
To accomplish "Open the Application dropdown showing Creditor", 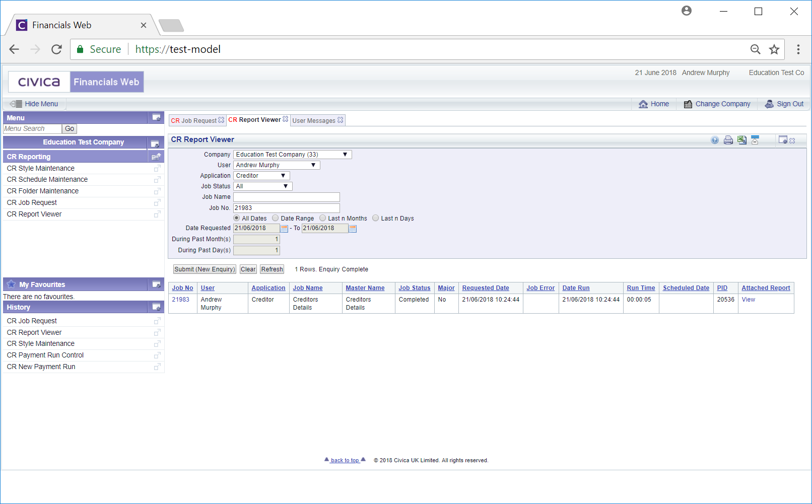I will (262, 176).
